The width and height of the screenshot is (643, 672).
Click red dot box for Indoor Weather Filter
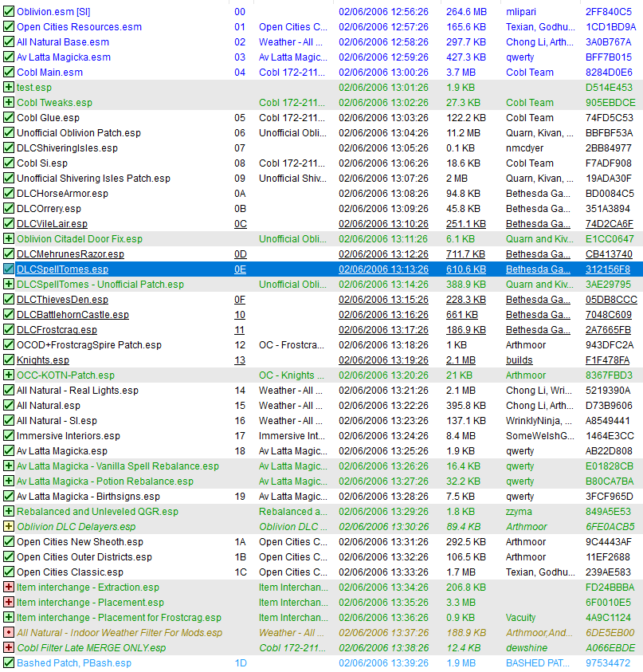9,633
